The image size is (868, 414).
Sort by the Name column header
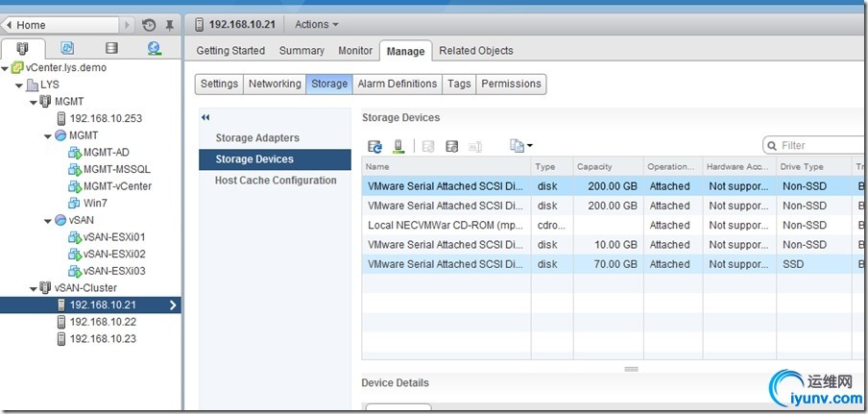click(446, 166)
